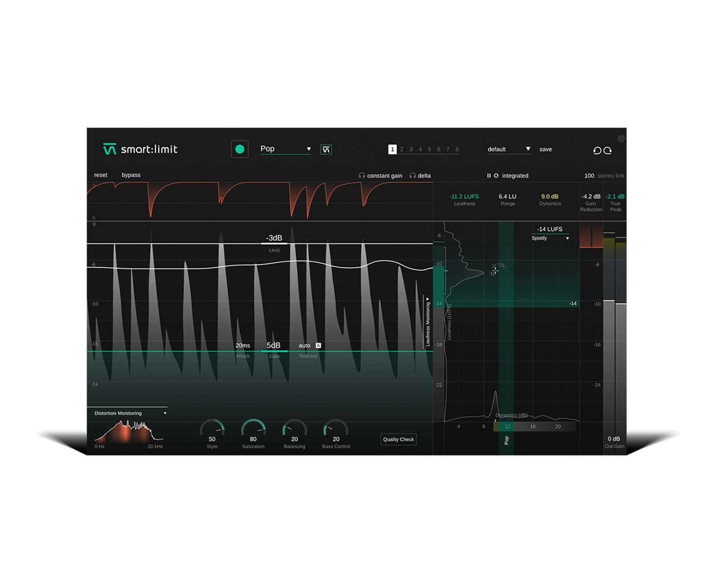Click the headphone icon next to constant gain
The width and height of the screenshot is (713, 588).
pyautogui.click(x=362, y=176)
